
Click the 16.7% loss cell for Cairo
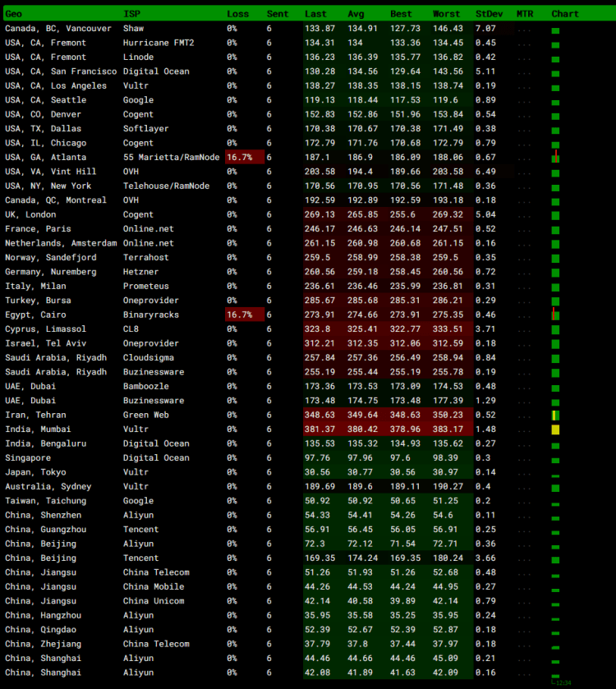[245, 315]
